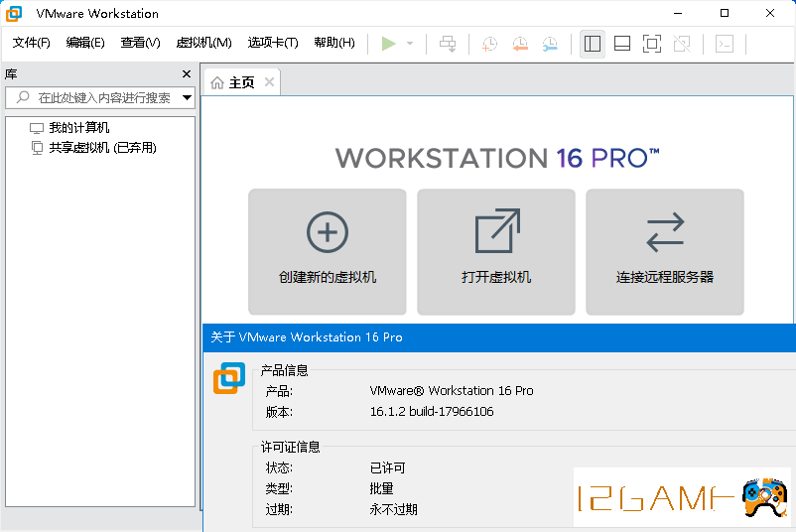The image size is (796, 532).
Task: Click the 打开虚拟机 tile
Action: (x=496, y=252)
